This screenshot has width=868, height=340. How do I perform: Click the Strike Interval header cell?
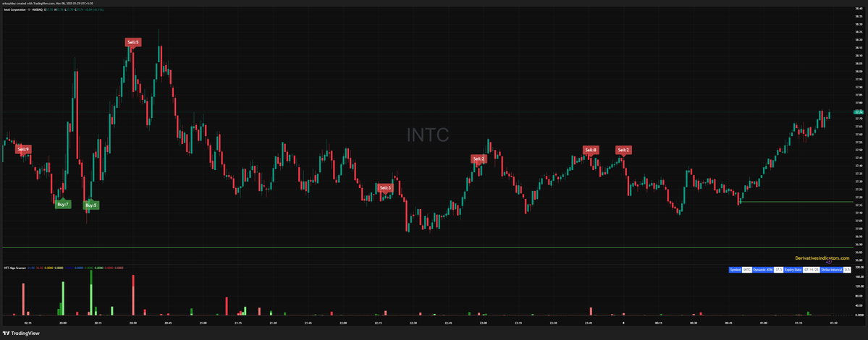pos(832,270)
